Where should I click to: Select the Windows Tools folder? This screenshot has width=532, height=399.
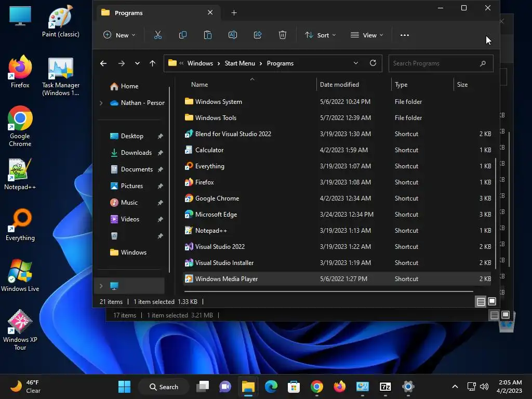pos(338,118)
